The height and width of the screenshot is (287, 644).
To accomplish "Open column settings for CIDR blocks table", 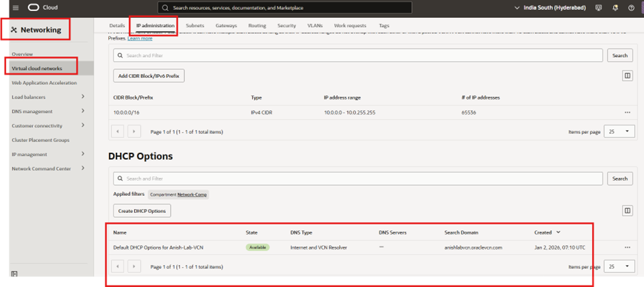I will pos(627,76).
